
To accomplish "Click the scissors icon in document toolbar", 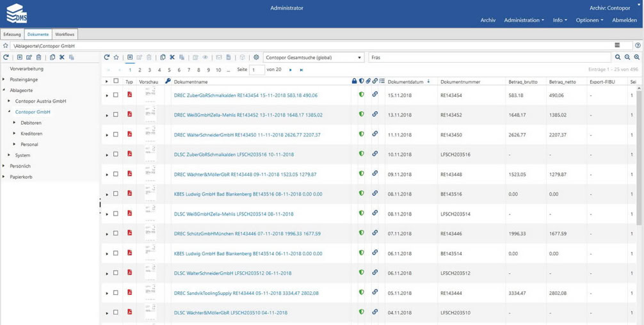I will tap(172, 58).
